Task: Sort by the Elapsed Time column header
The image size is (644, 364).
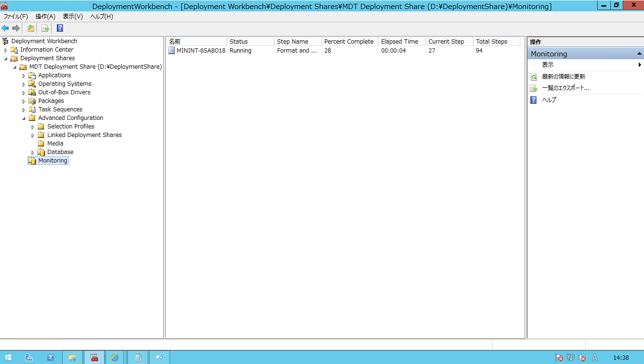Action: pyautogui.click(x=402, y=42)
